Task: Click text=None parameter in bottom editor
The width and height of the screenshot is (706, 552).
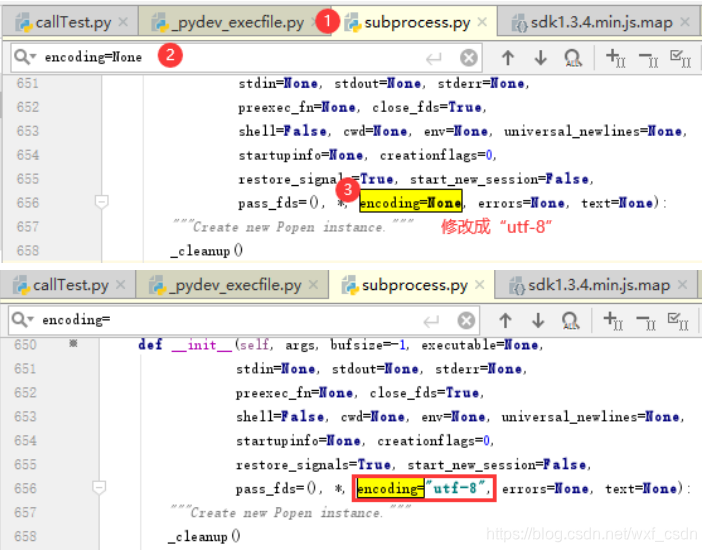Action: (x=643, y=489)
